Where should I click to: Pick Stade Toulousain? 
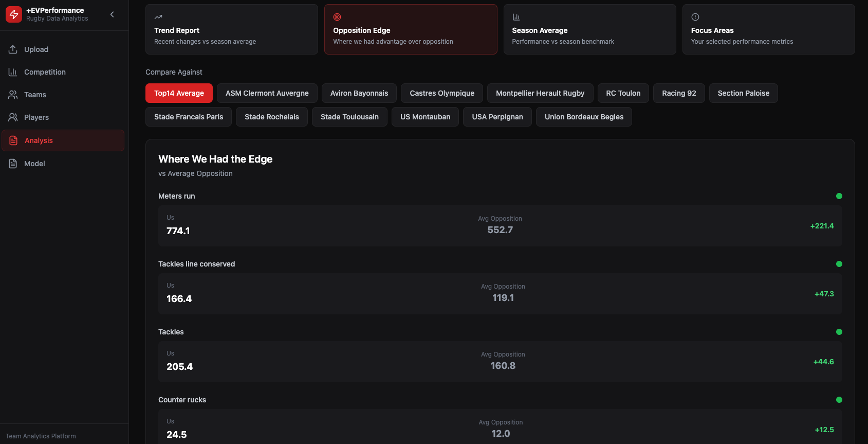349,117
